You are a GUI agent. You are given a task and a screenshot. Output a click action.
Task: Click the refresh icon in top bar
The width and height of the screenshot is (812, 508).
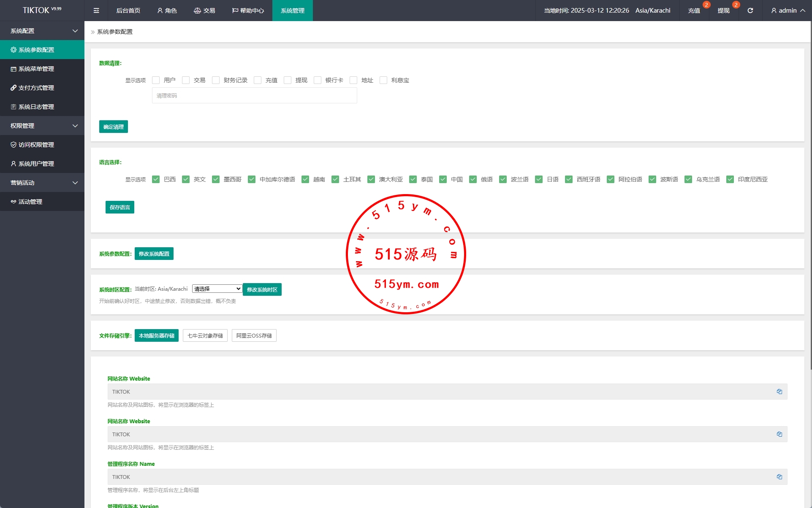coord(750,11)
